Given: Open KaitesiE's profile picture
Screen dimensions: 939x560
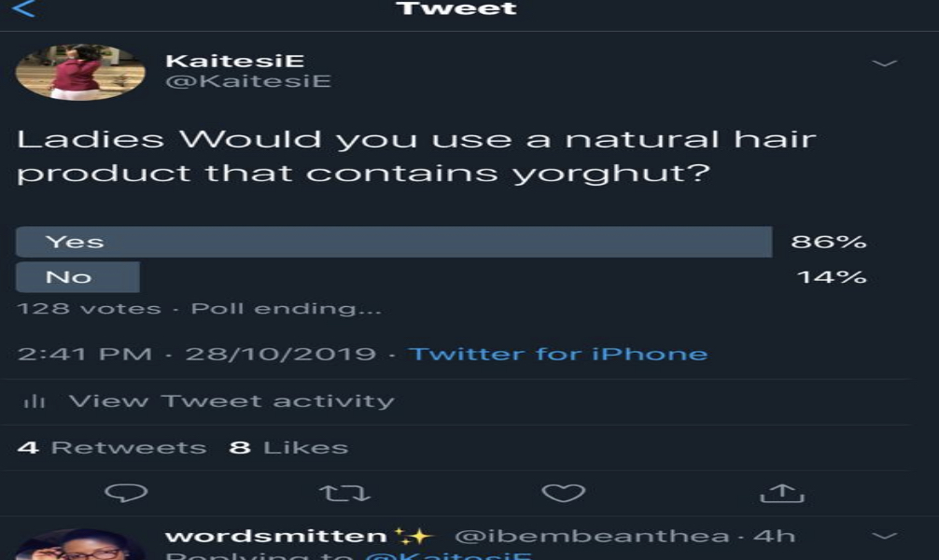Looking at the screenshot, I should click(80, 72).
